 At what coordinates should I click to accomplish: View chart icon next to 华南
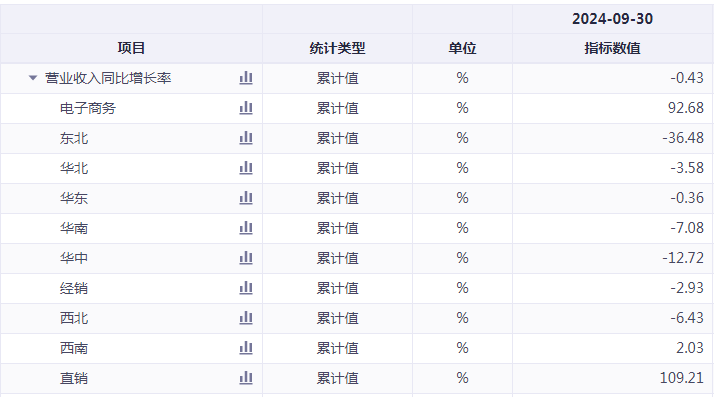[246, 228]
